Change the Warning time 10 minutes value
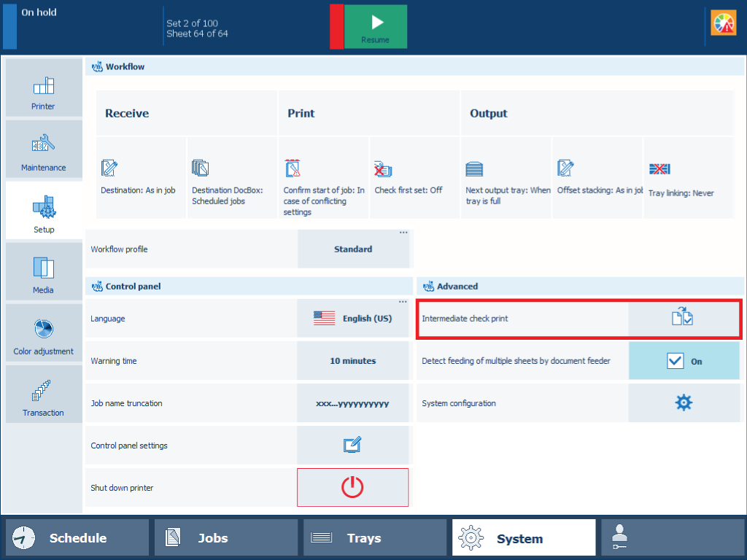 [353, 361]
